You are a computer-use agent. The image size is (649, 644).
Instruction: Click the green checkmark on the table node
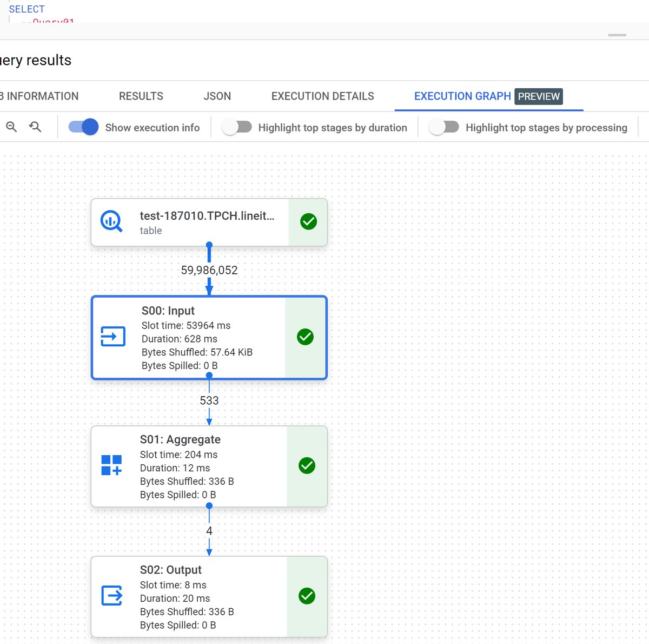[308, 222]
